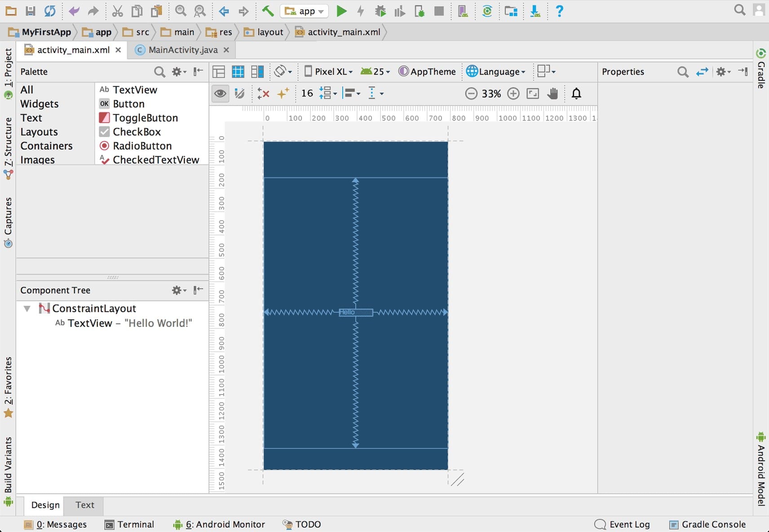This screenshot has width=769, height=532.
Task: Toggle the design-plus-blueprint combined view
Action: coord(257,71)
